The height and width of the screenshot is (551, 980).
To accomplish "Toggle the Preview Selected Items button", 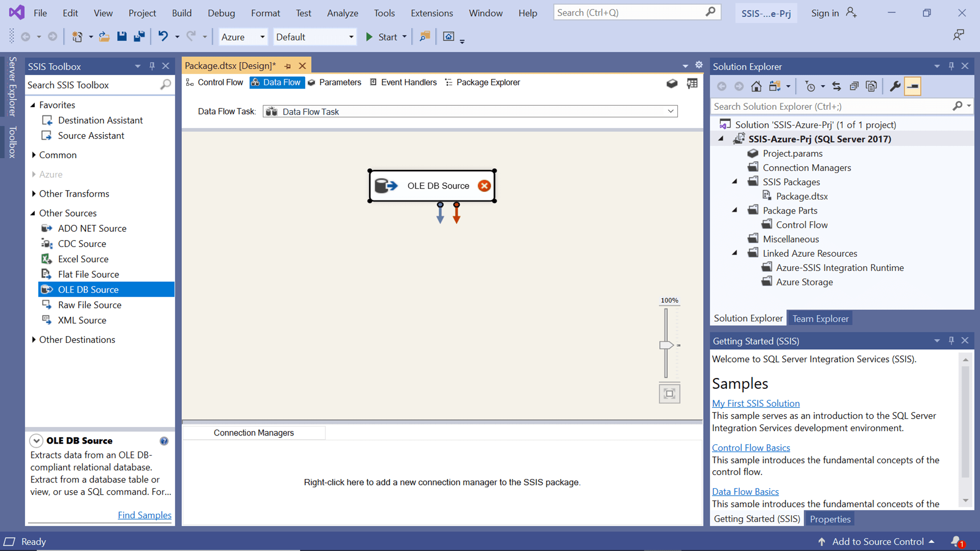I will [912, 87].
